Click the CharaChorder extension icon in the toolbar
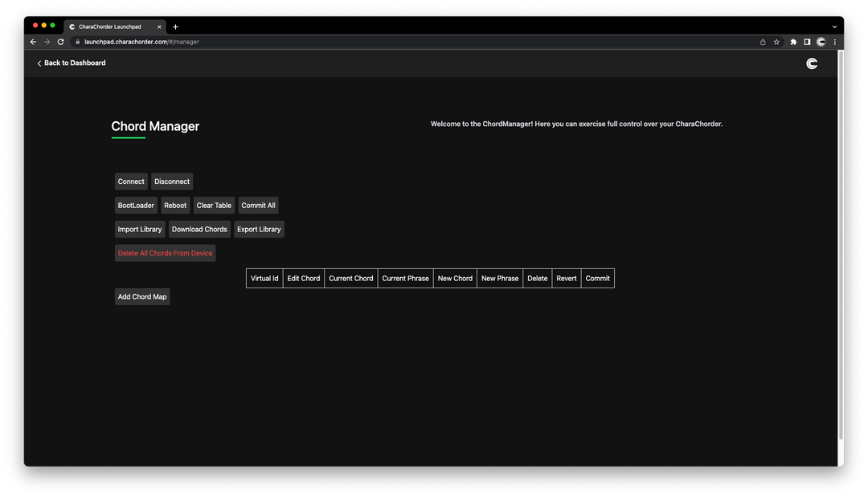 point(821,42)
